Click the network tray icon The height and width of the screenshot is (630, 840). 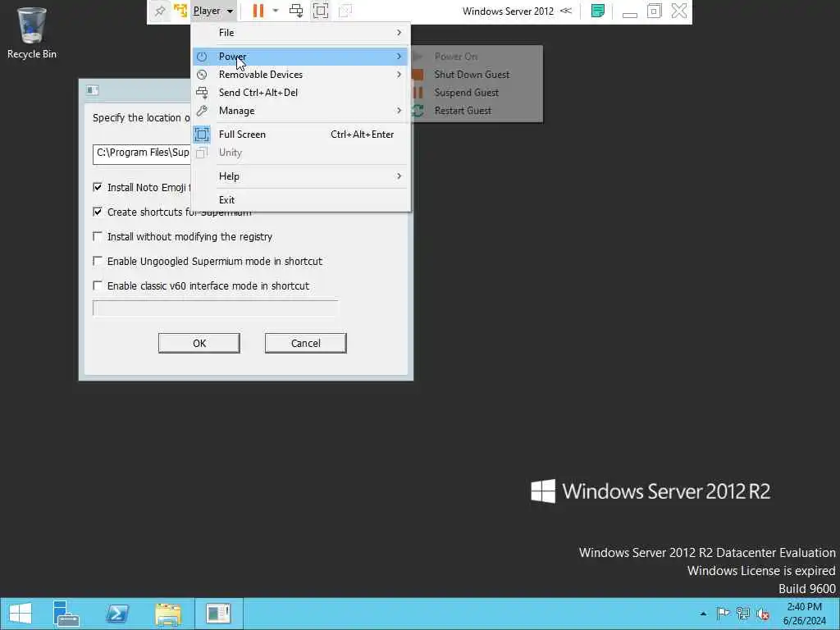(743, 614)
